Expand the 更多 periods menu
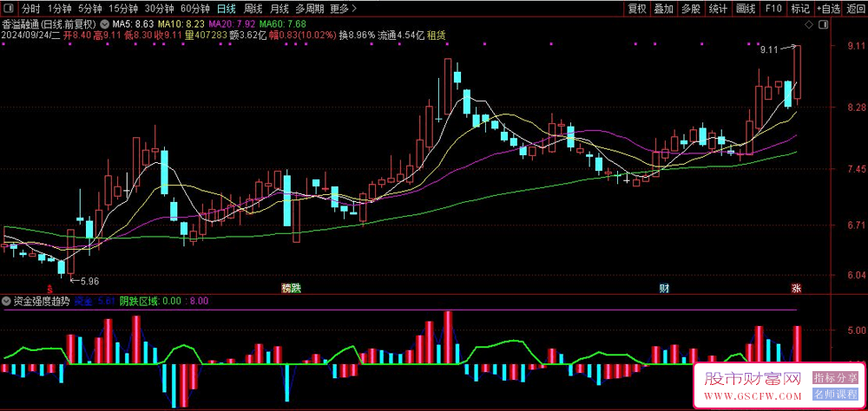Screen dimensions: 868x411 343,9
